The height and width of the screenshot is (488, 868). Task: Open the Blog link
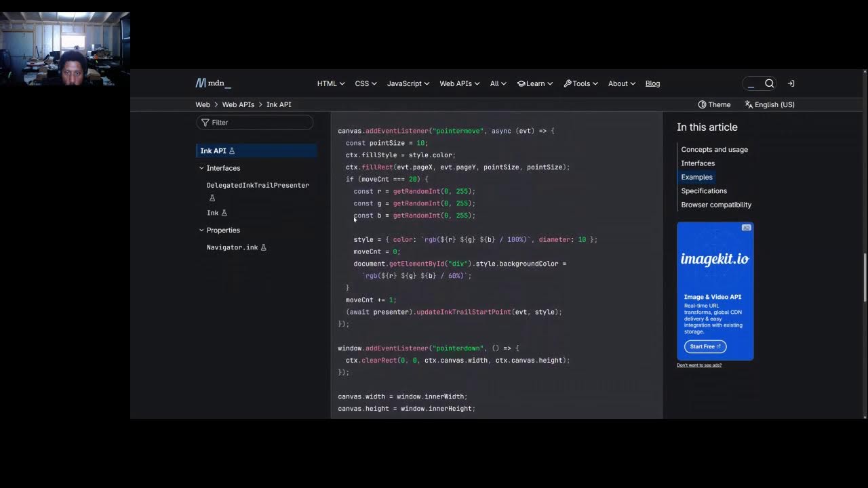click(x=652, y=83)
